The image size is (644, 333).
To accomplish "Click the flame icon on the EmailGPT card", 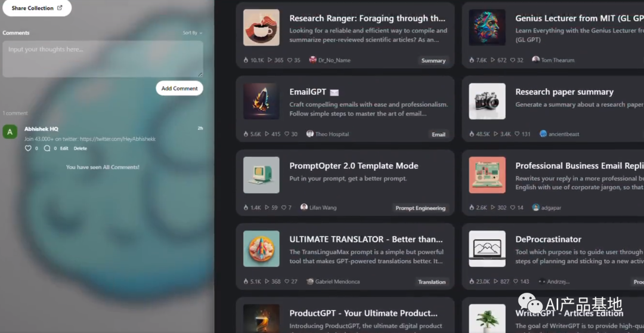I will [246, 134].
